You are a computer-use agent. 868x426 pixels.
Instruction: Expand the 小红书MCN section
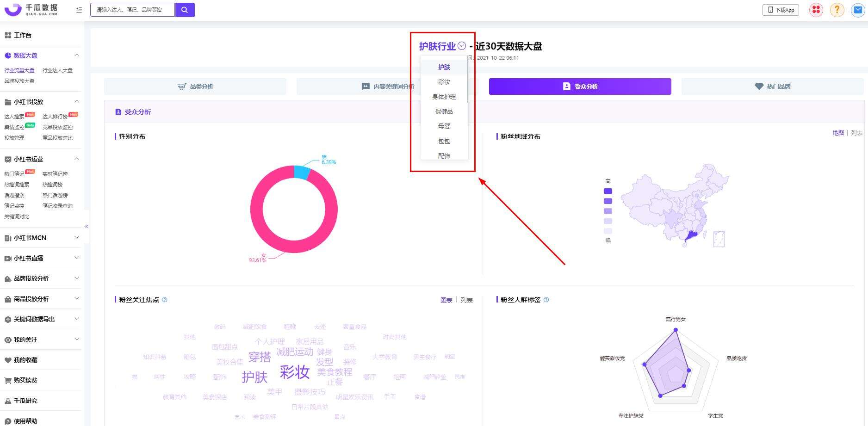[x=77, y=238]
